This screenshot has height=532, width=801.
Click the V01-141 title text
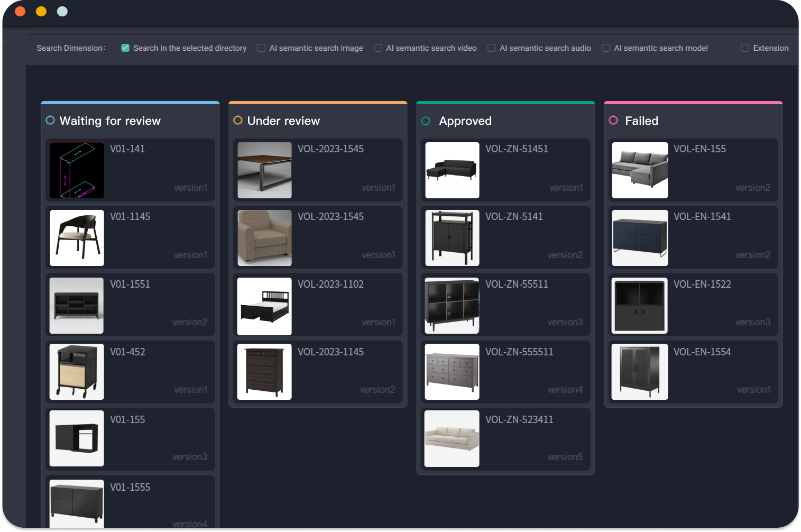pos(127,149)
